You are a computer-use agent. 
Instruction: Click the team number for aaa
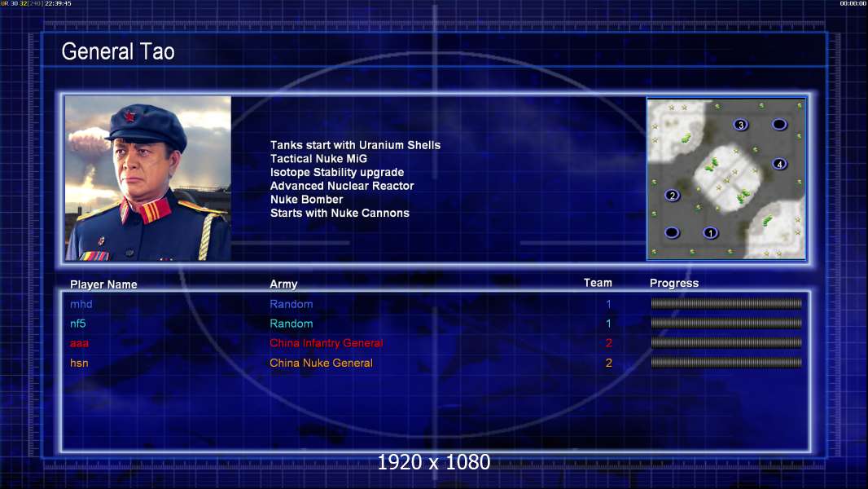[608, 343]
